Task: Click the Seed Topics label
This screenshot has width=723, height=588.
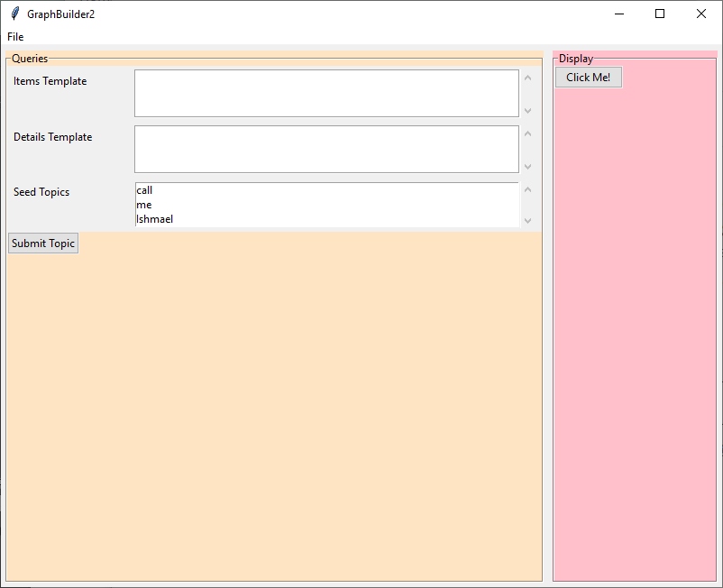Action: point(41,192)
